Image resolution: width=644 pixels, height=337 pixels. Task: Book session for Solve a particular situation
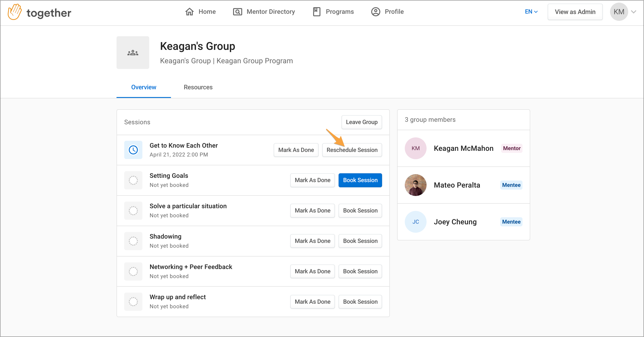tap(360, 211)
